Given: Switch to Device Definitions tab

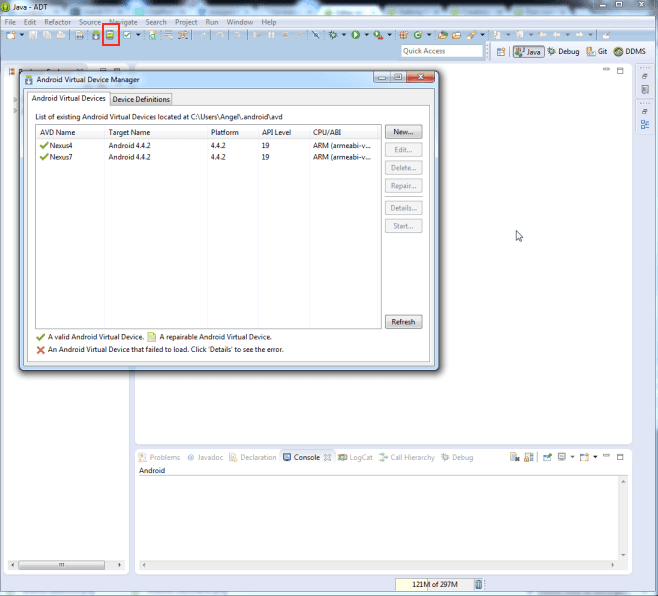Looking at the screenshot, I should point(141,99).
